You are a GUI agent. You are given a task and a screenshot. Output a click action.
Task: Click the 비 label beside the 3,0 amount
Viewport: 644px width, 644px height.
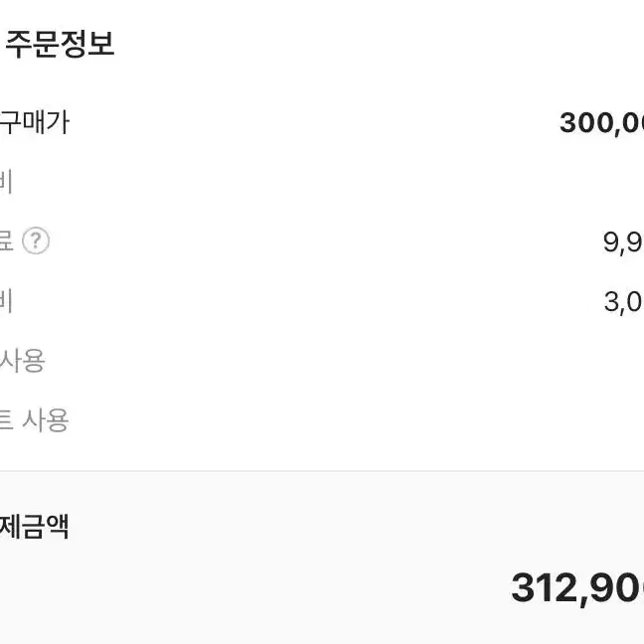[6, 301]
